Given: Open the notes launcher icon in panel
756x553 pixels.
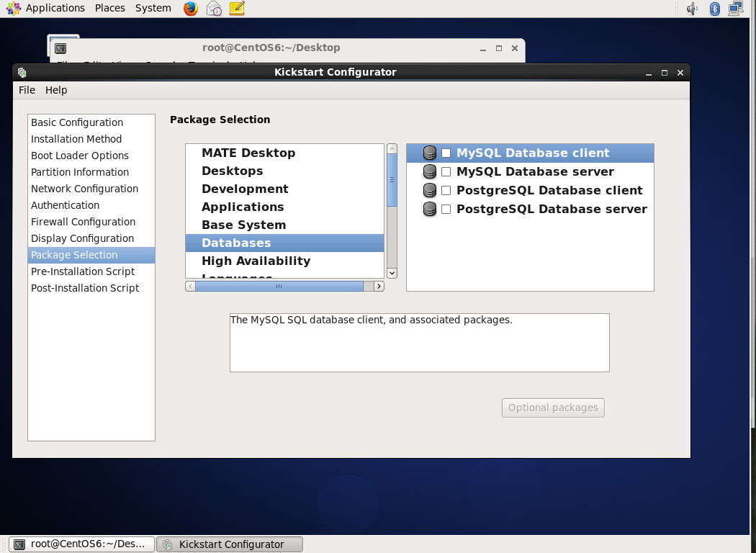Looking at the screenshot, I should click(237, 8).
